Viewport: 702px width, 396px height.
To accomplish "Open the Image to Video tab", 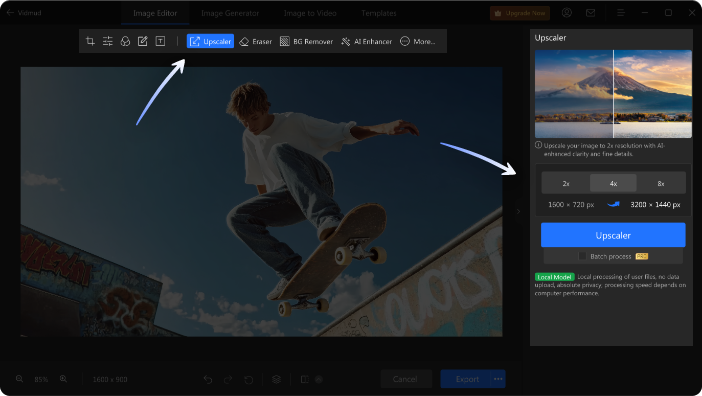I will pyautogui.click(x=310, y=13).
